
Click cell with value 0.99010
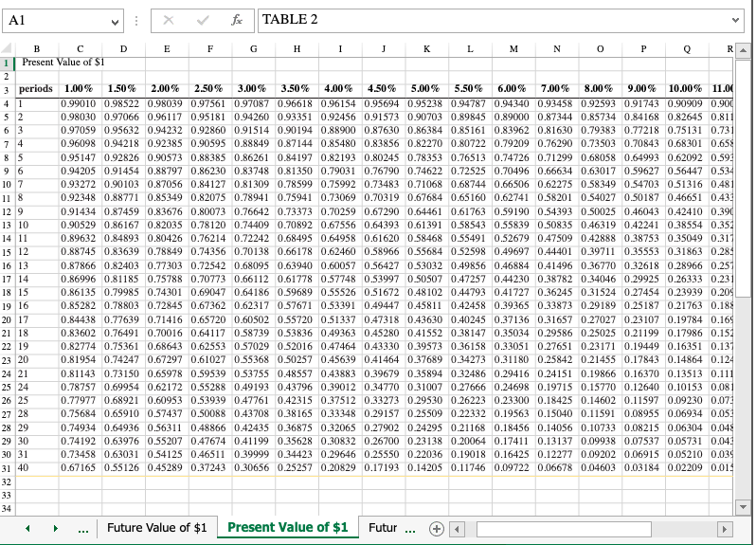coord(80,103)
